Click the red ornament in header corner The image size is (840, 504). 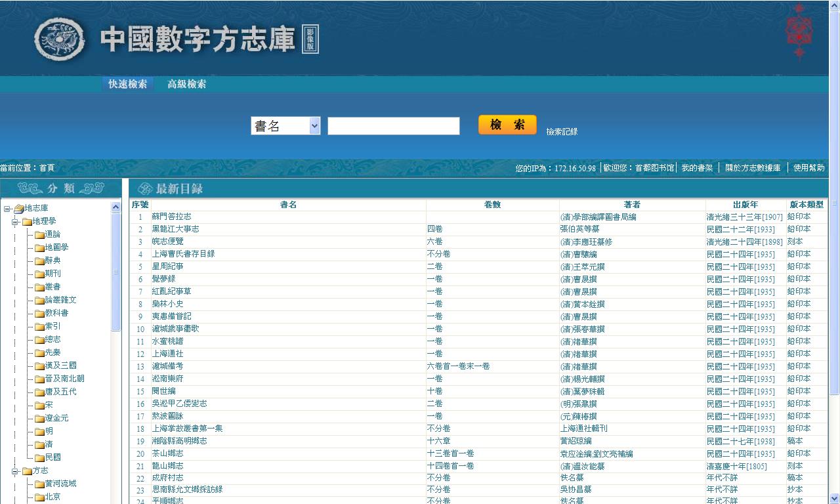tap(799, 31)
